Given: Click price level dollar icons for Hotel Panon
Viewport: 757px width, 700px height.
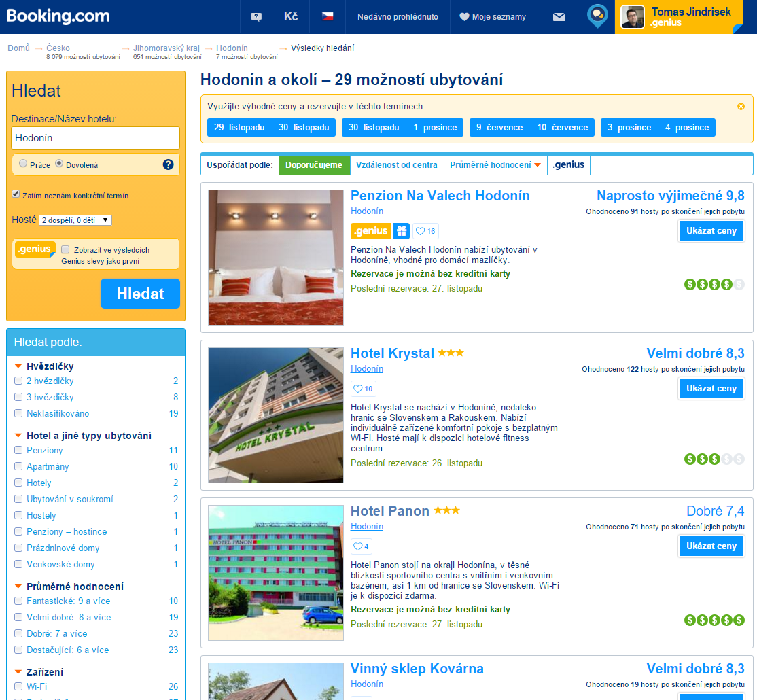Looking at the screenshot, I should click(x=714, y=620).
